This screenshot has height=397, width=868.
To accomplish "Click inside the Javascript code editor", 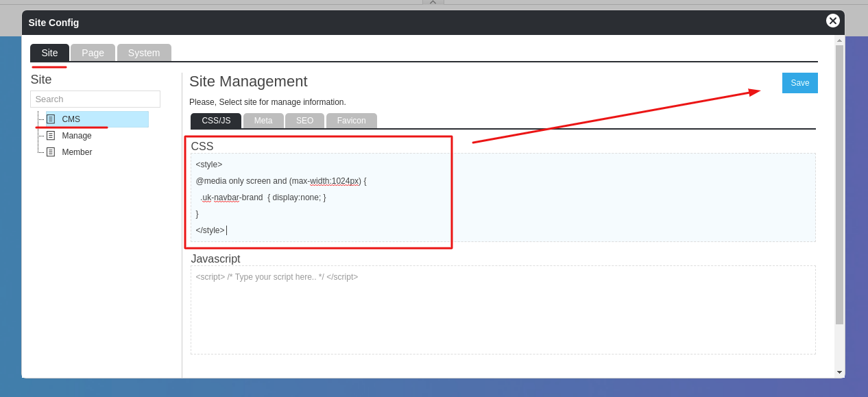I will tap(503, 310).
